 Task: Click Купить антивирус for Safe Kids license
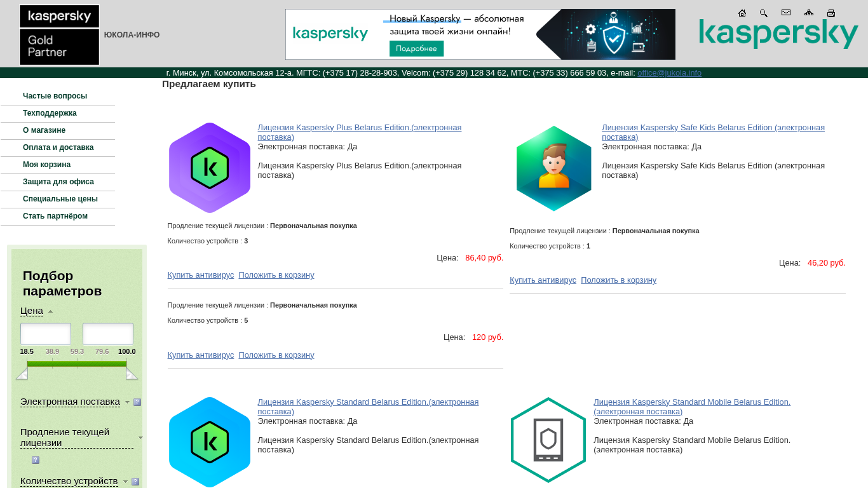point(543,280)
